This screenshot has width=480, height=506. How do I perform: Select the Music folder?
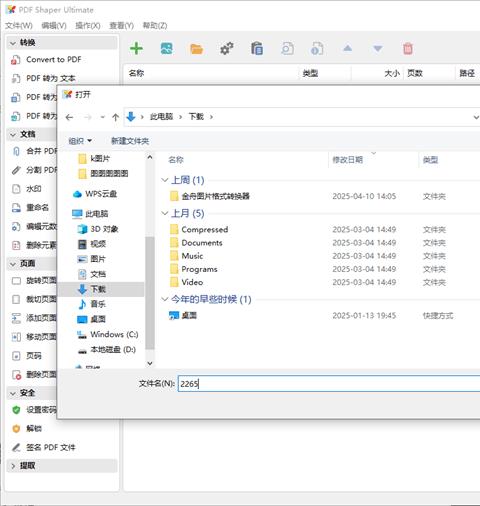click(192, 256)
